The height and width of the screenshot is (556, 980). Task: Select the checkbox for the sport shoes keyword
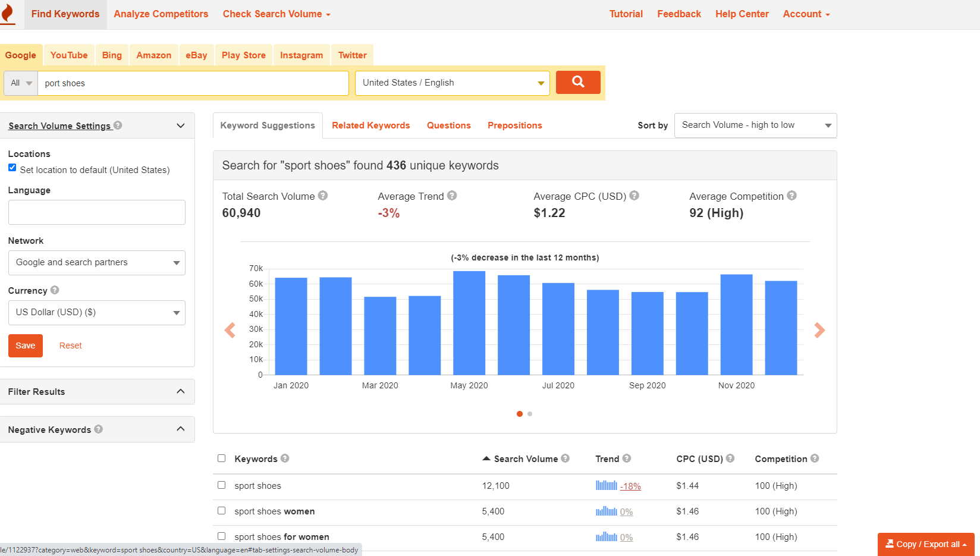221,485
